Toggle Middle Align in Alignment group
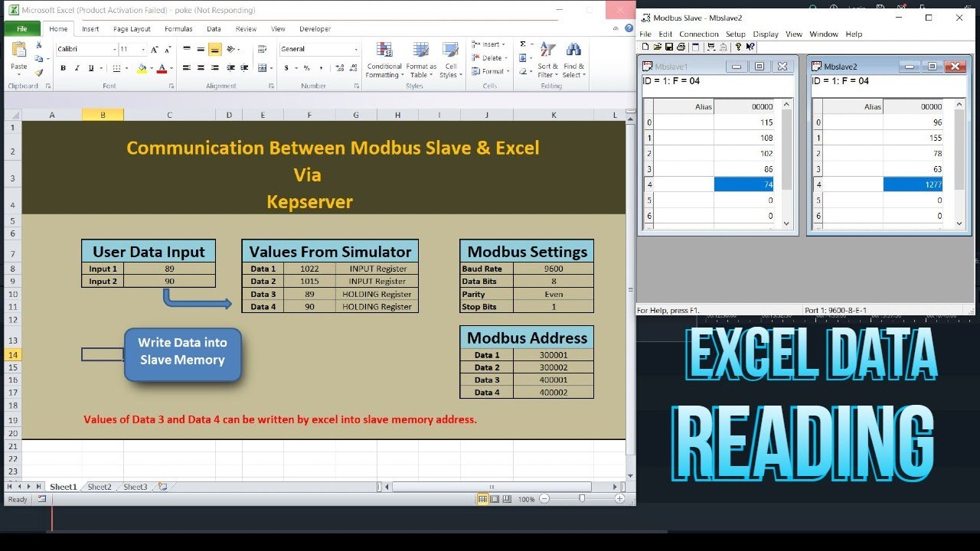This screenshot has height=551, width=980. (x=201, y=49)
